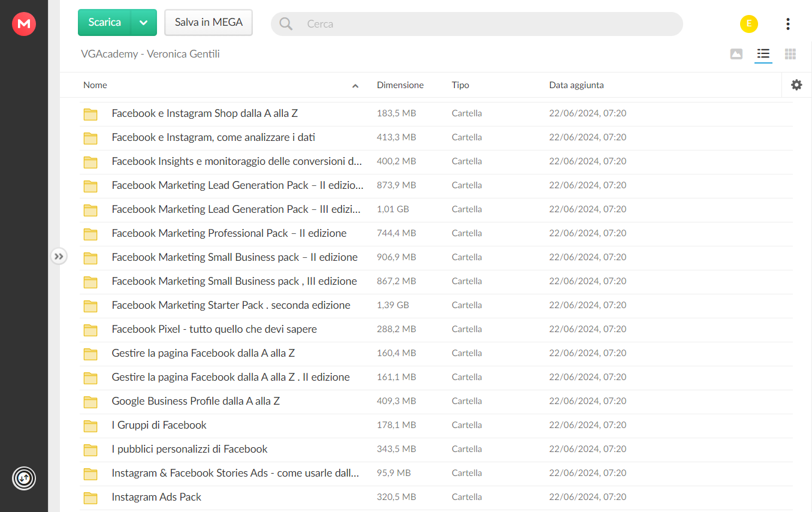Click the MEGA logo icon

tap(24, 24)
